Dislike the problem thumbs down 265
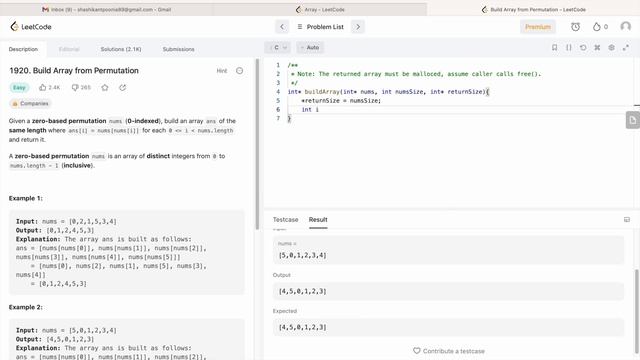640x360 pixels. (81, 87)
